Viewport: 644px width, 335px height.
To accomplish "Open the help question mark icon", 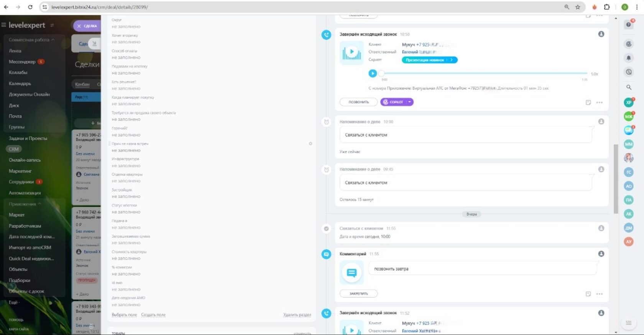I will [629, 25].
